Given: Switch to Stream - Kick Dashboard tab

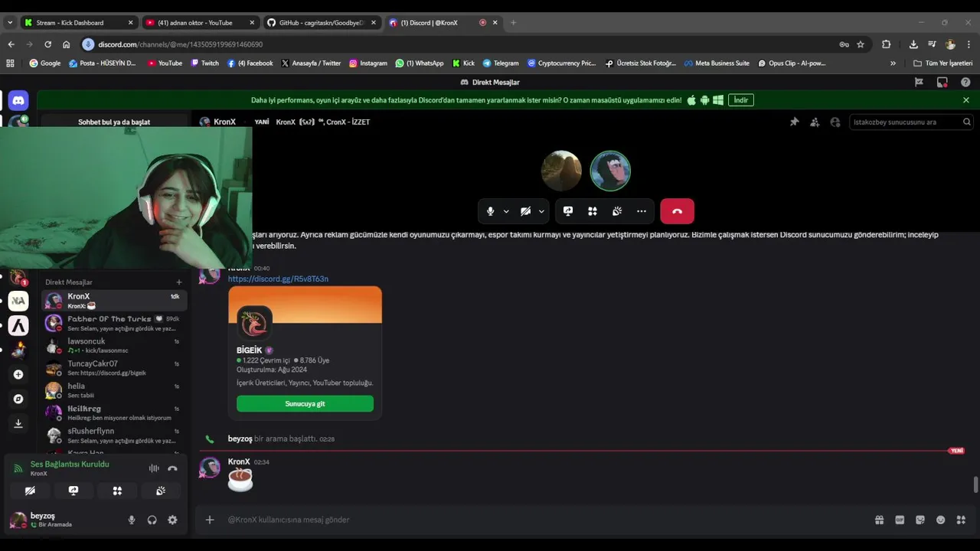Looking at the screenshot, I should pyautogui.click(x=78, y=22).
